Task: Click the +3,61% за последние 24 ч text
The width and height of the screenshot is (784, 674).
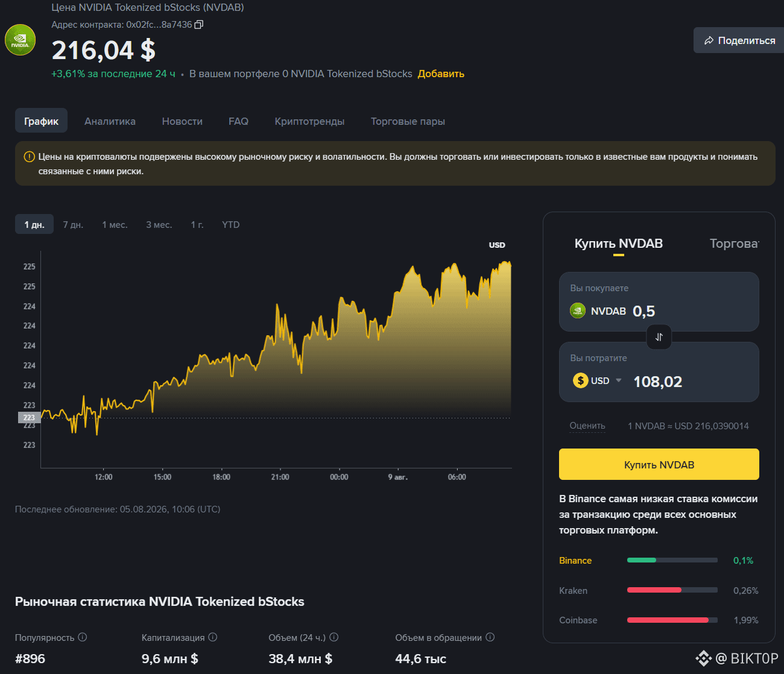Action: 113,74
